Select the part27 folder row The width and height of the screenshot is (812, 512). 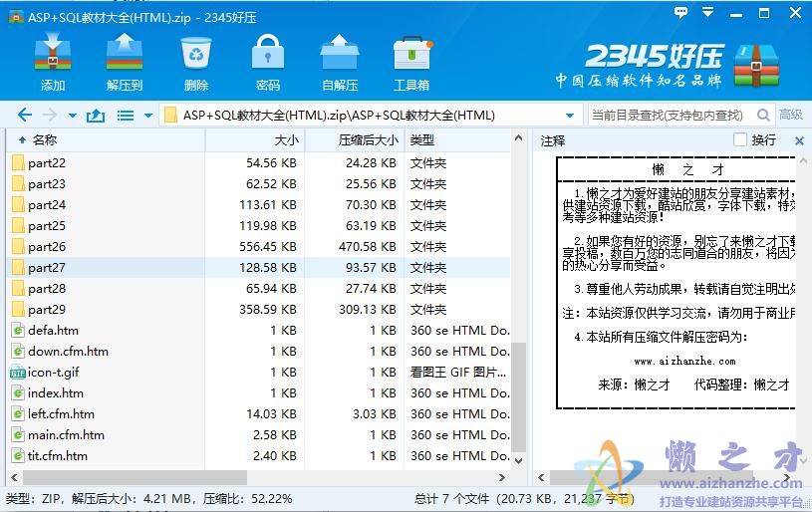coord(259,268)
